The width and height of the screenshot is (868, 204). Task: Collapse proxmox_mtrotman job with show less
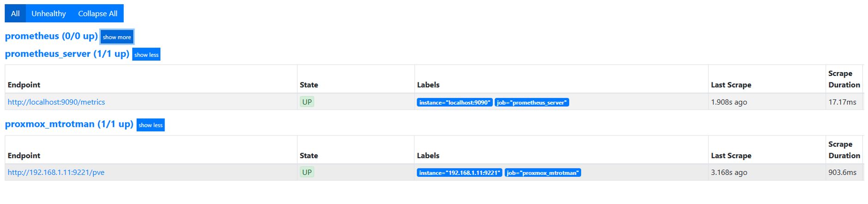tap(151, 125)
